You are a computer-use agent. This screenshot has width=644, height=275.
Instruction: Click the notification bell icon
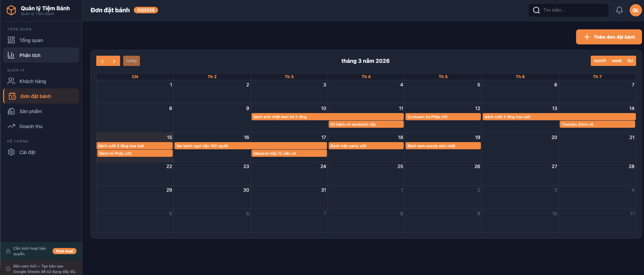pyautogui.click(x=619, y=10)
